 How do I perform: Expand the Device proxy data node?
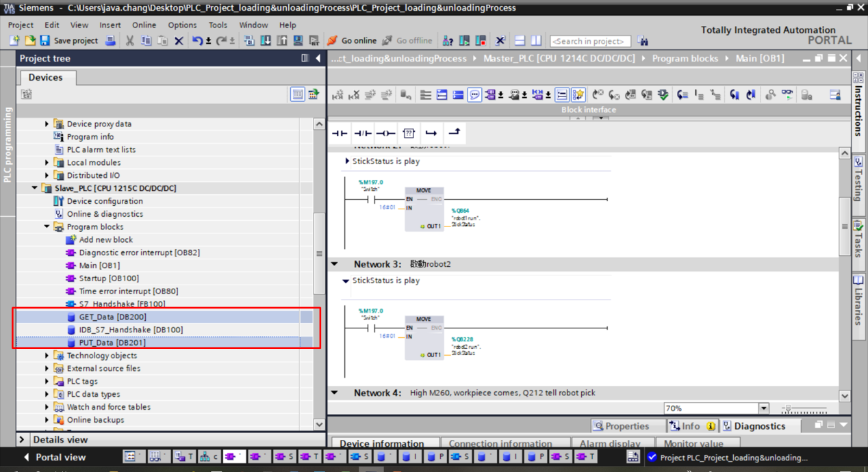pyautogui.click(x=47, y=124)
